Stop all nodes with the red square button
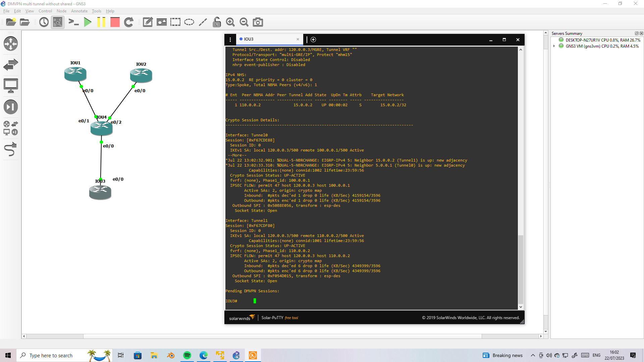This screenshot has width=644, height=362. (115, 22)
